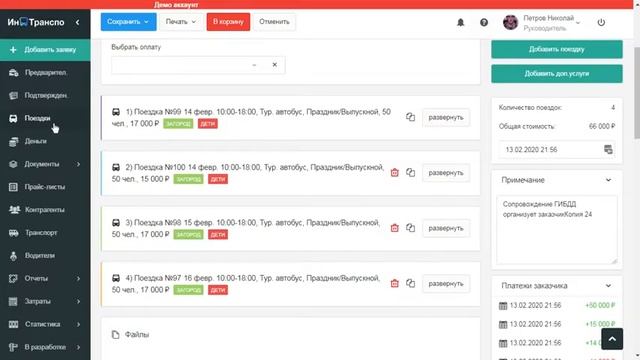Click the power logout icon
The image size is (640, 360).
pyautogui.click(x=601, y=22)
